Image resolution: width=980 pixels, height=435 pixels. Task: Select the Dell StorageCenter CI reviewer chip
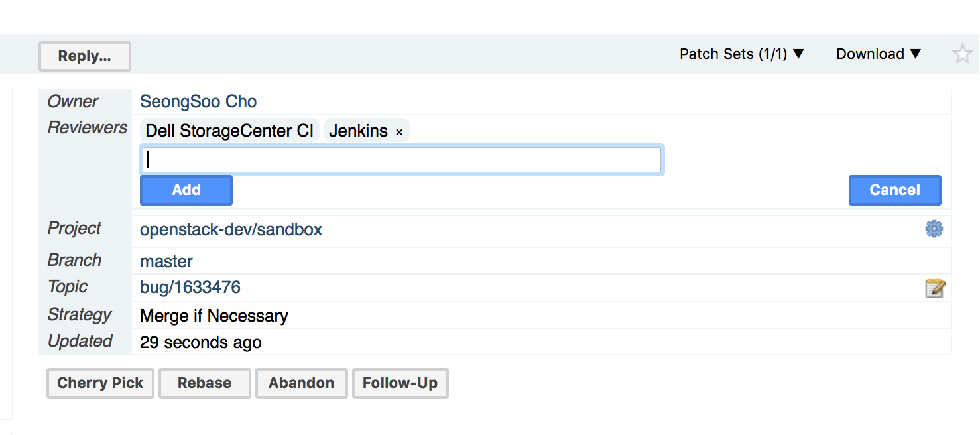pos(229,131)
